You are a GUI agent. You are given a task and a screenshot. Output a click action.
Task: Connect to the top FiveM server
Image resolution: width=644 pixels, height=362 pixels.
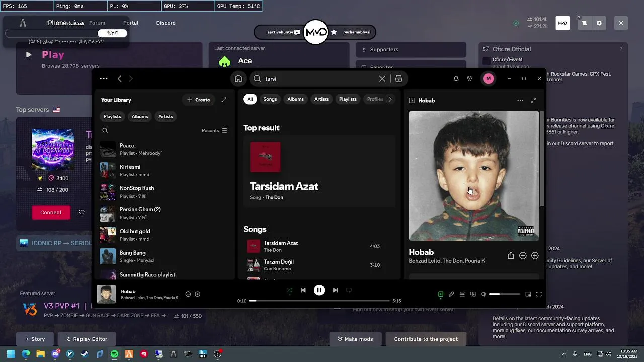pos(51,212)
